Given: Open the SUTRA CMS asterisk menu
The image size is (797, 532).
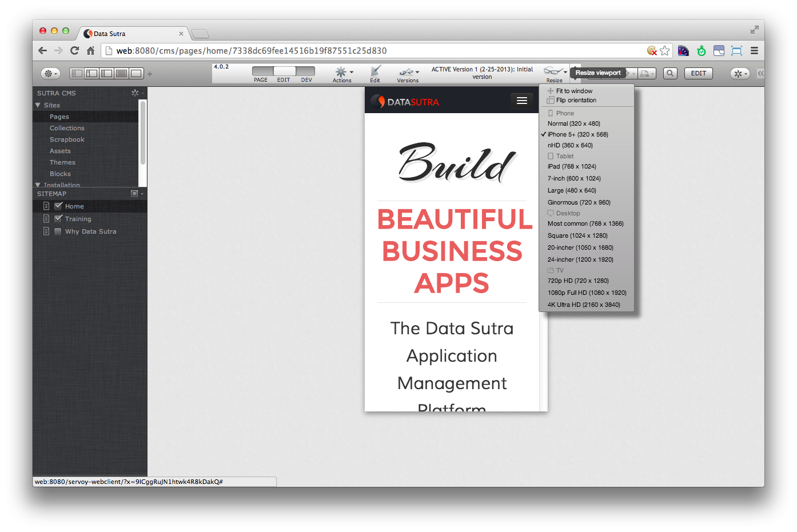Looking at the screenshot, I should tap(137, 93).
